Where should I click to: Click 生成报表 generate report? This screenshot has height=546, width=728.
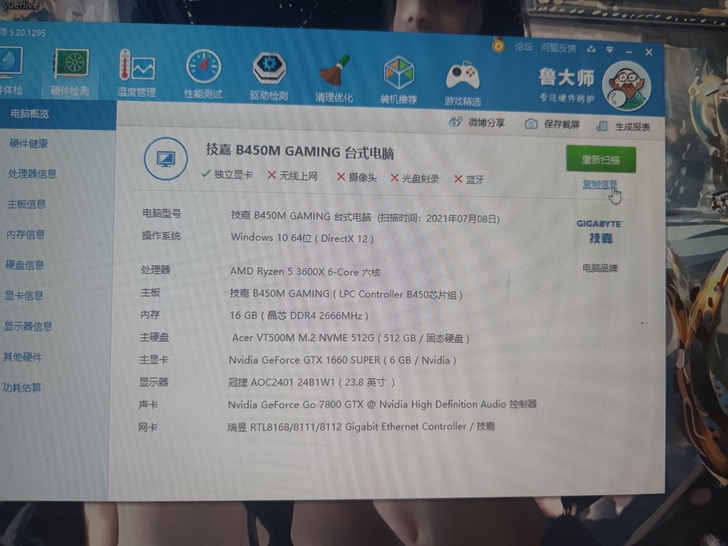(x=623, y=126)
